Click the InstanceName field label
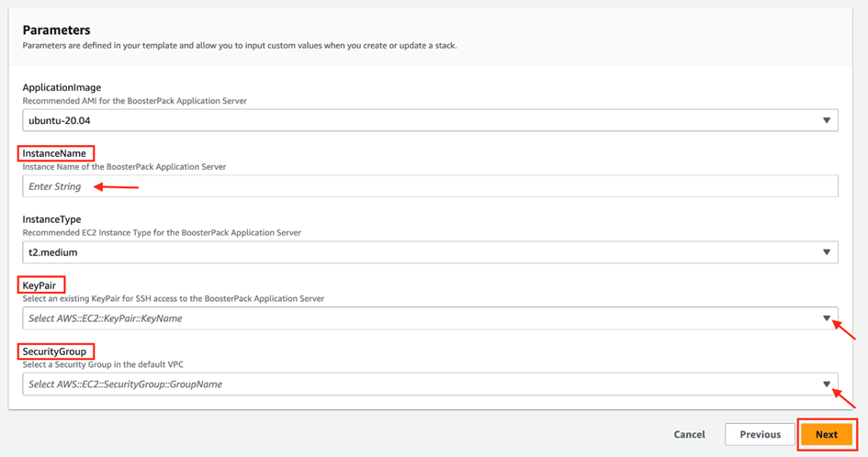This screenshot has width=868, height=457. 54,153
